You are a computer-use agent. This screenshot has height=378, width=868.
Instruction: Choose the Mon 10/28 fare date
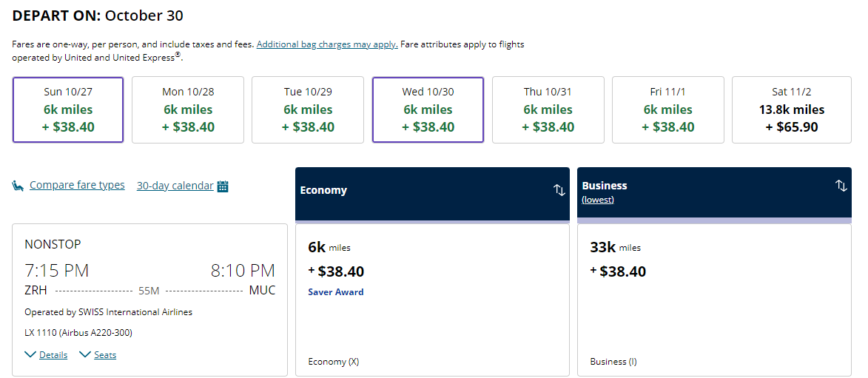[188, 109]
